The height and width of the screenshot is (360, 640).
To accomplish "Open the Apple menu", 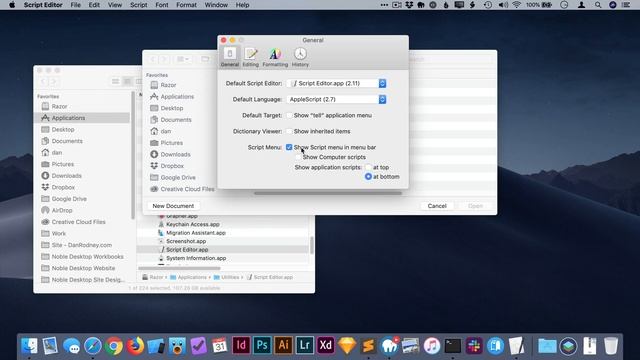I will point(12,5).
